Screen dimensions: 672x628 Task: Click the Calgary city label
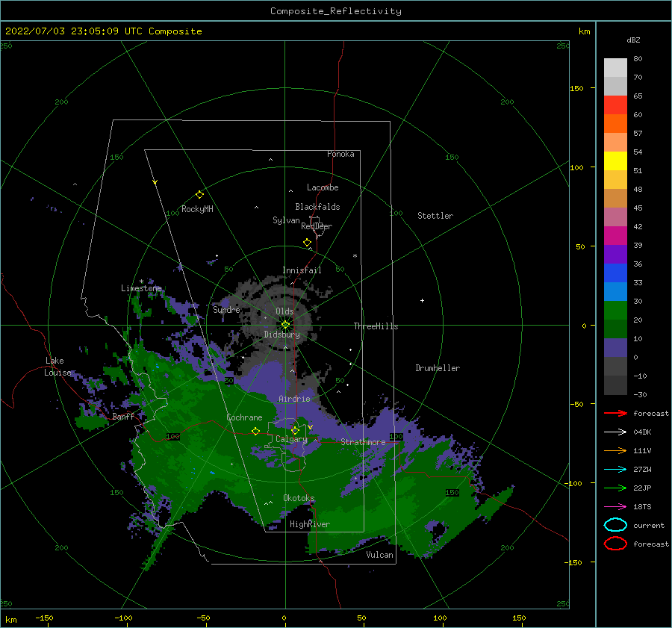pyautogui.click(x=291, y=439)
